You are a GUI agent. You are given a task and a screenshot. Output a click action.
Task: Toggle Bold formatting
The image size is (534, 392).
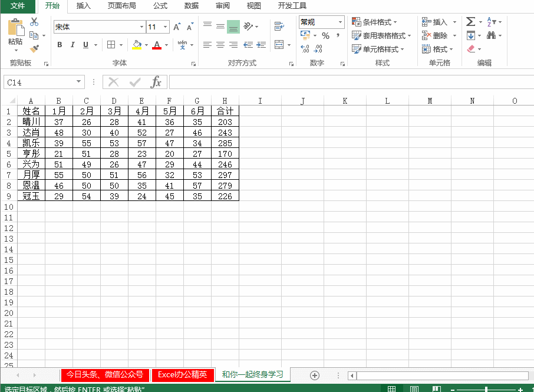pos(60,45)
